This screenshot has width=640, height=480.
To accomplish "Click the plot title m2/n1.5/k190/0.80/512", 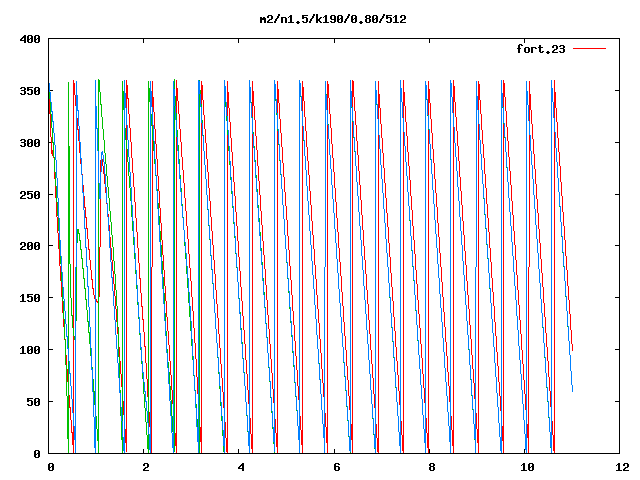I will click(333, 20).
